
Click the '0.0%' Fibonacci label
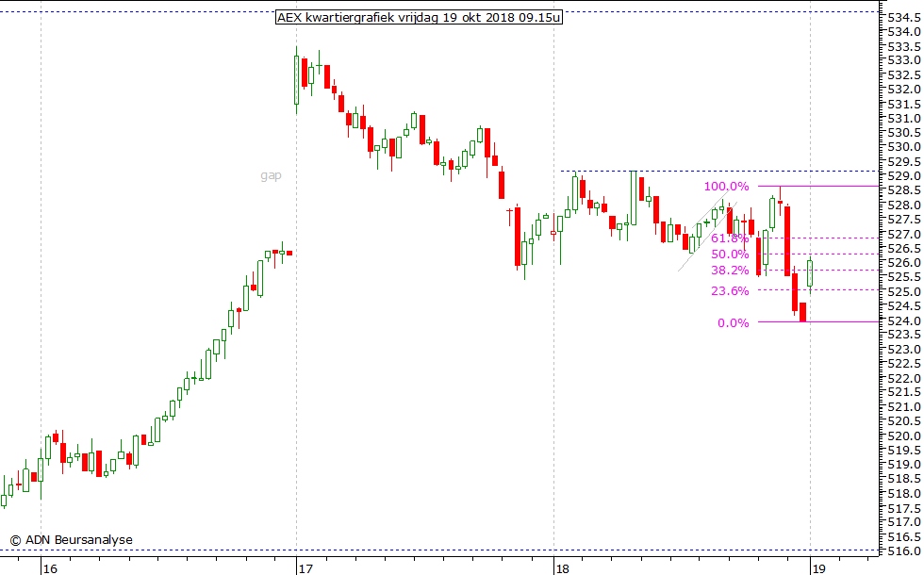coord(734,322)
